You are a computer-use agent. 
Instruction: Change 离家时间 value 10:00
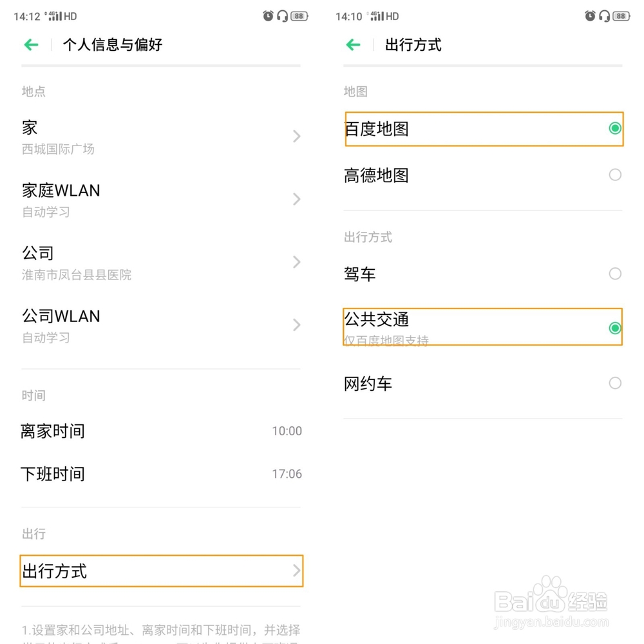(x=287, y=431)
